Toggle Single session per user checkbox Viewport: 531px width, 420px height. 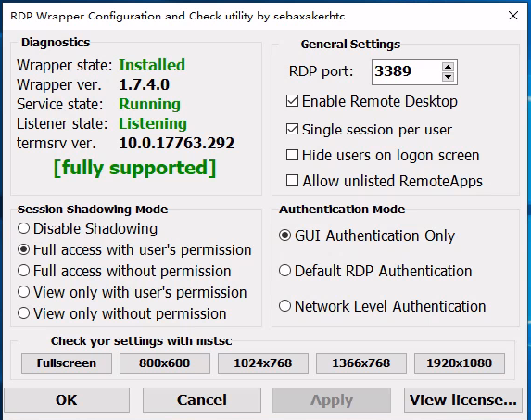pyautogui.click(x=292, y=129)
